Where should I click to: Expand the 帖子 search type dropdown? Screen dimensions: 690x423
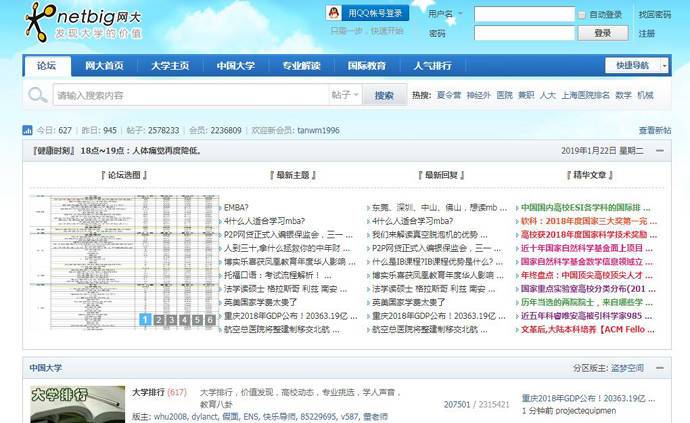pos(346,95)
